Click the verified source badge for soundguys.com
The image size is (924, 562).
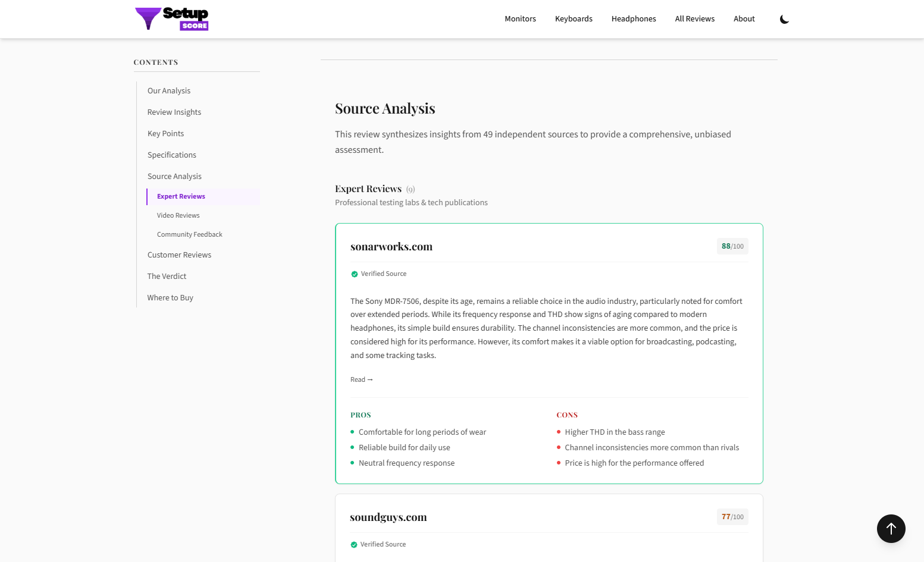coord(378,544)
